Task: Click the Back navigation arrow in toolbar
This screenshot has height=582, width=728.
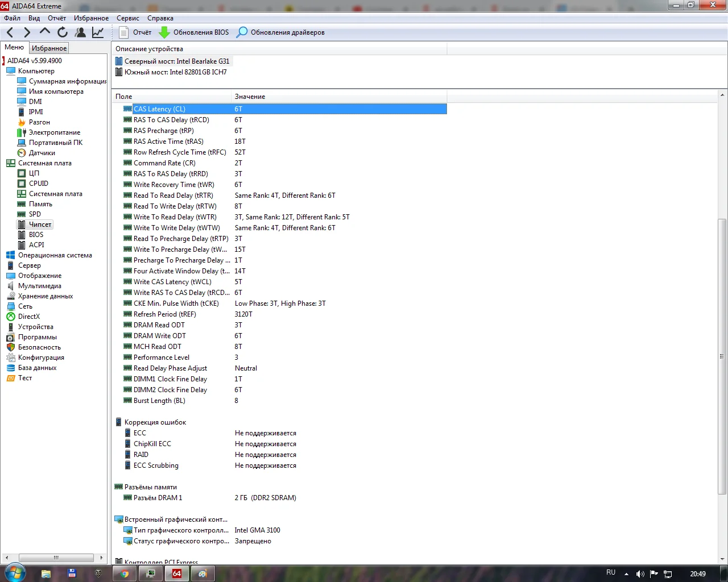Action: pyautogui.click(x=10, y=32)
